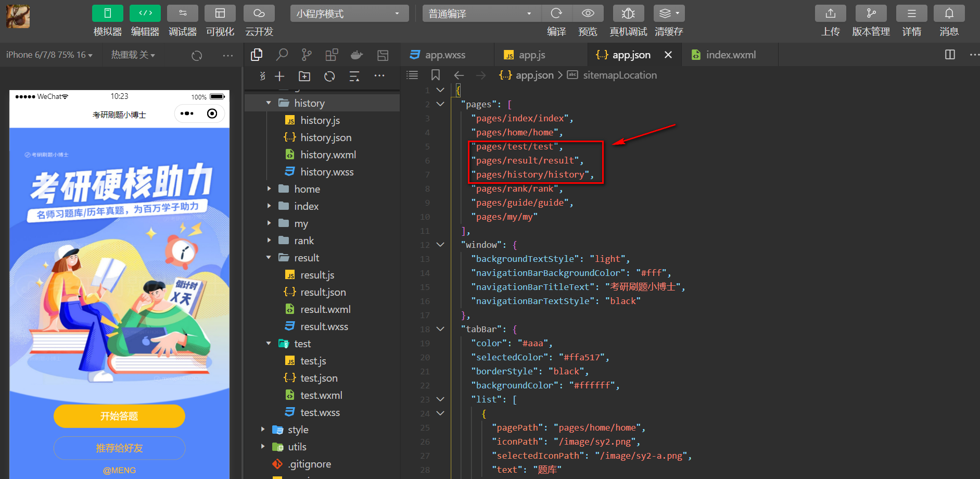The height and width of the screenshot is (479, 980).
Task: Open the mini program mode dropdown
Action: pos(349,14)
